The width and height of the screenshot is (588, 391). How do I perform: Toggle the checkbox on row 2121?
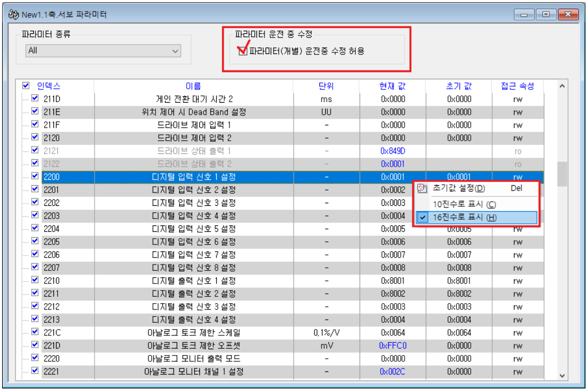(x=34, y=150)
